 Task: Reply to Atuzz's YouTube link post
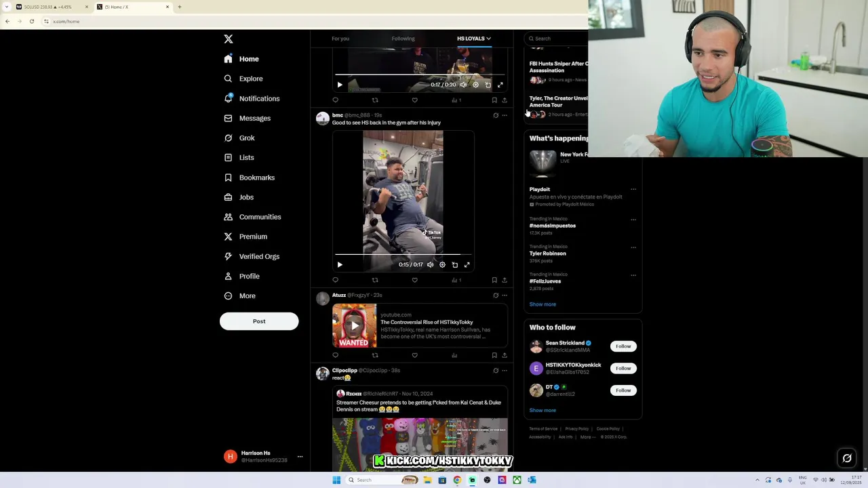335,355
